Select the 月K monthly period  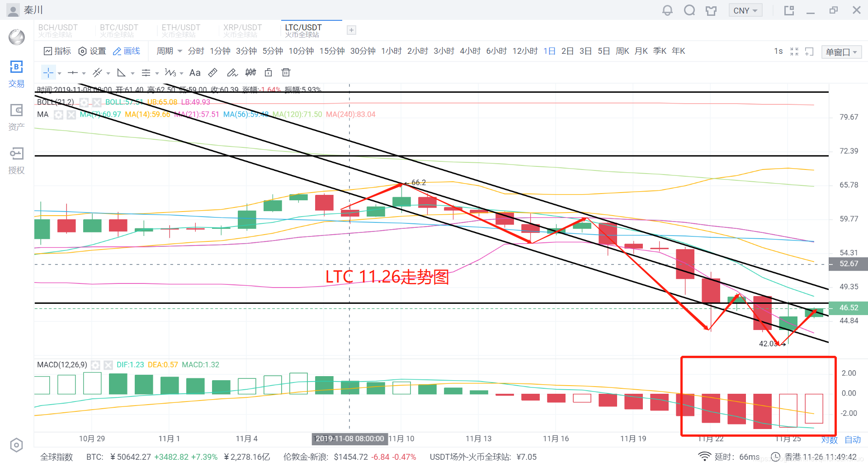click(x=641, y=51)
